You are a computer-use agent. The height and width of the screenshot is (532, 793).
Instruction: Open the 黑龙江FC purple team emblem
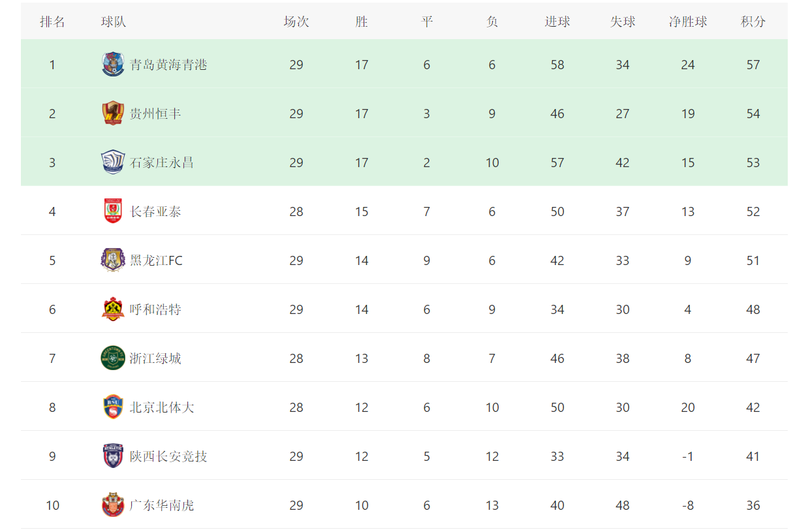pos(113,260)
